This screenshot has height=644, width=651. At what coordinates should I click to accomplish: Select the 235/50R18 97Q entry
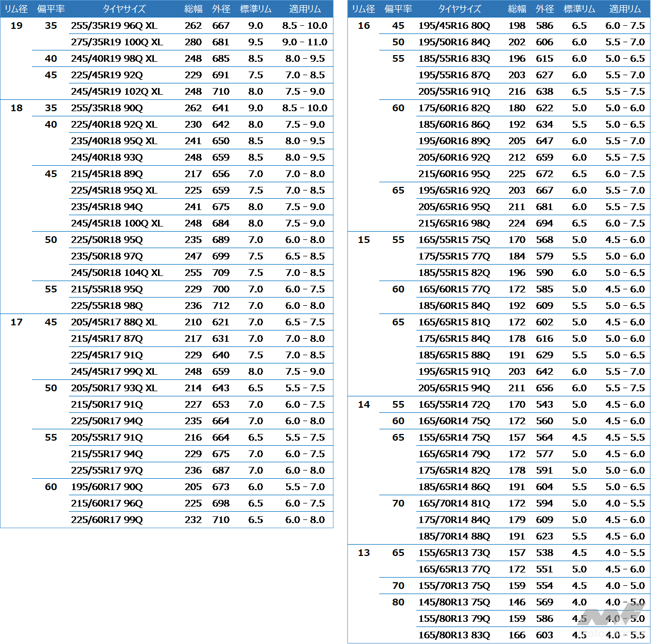coord(107,256)
